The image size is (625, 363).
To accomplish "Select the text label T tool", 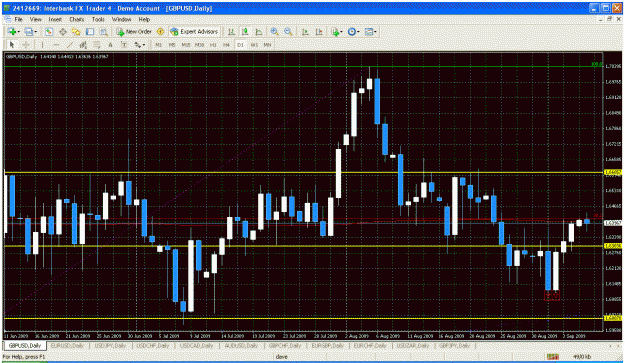I will 124,45.
